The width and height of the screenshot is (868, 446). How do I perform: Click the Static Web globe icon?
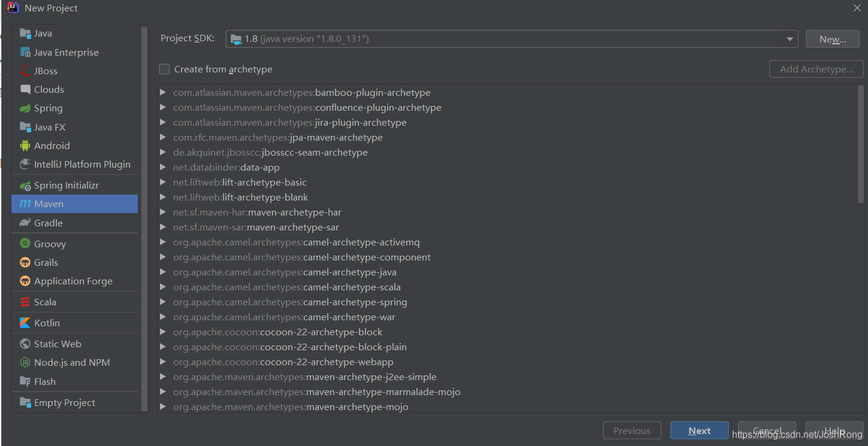coord(25,344)
